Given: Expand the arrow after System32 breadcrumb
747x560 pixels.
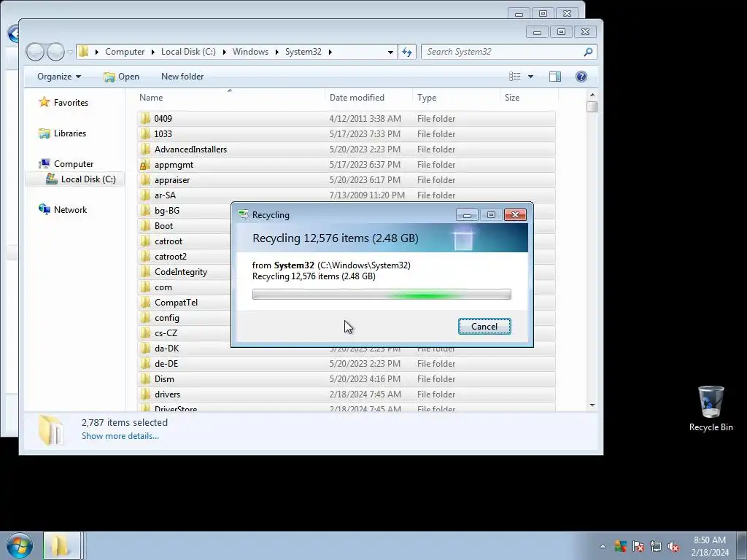Looking at the screenshot, I should [330, 52].
